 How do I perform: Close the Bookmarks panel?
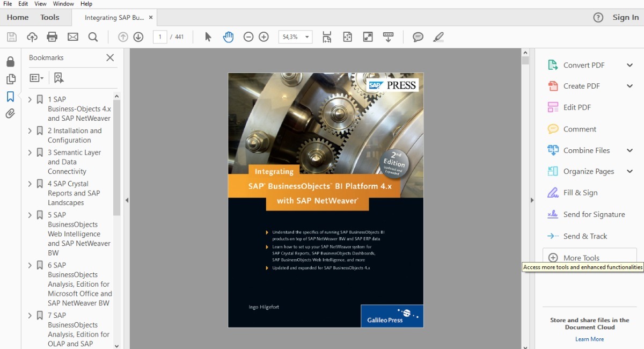click(110, 57)
